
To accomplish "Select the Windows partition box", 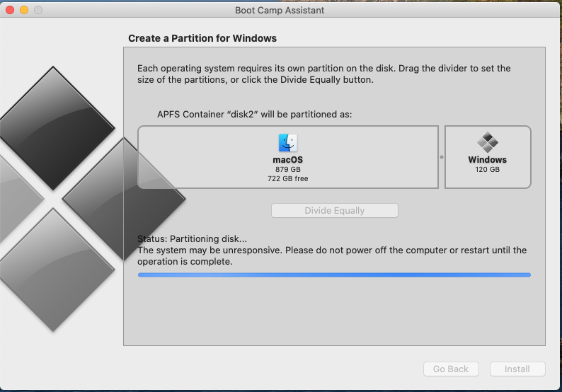I will [x=488, y=157].
